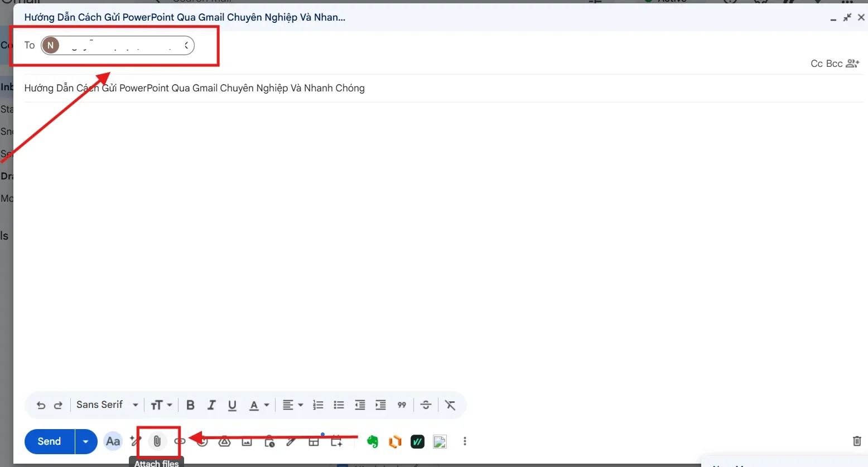The image size is (868, 467).
Task: Remove the recipient with the chip's x
Action: [x=186, y=46]
